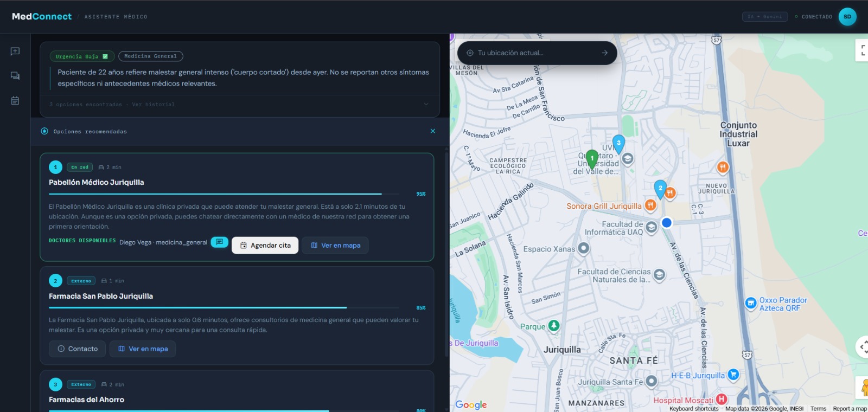Close the Opciones recomendadas panel
868x412 pixels.
[x=433, y=131]
